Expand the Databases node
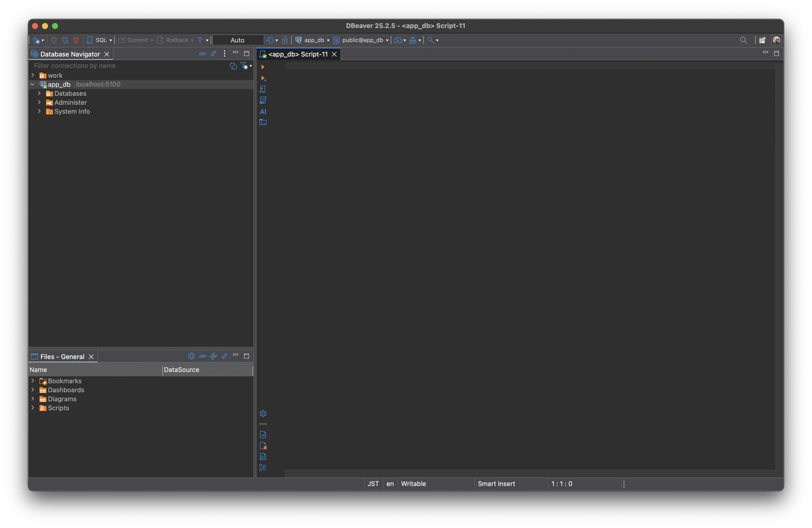This screenshot has width=812, height=528. click(40, 93)
